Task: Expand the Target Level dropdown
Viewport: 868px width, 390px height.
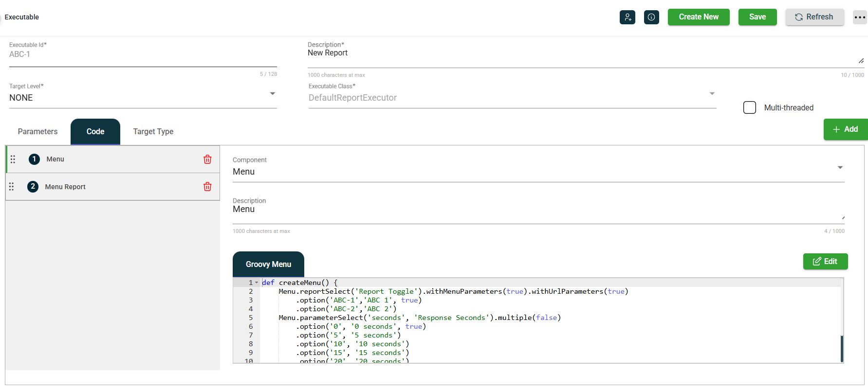Action: pos(272,93)
